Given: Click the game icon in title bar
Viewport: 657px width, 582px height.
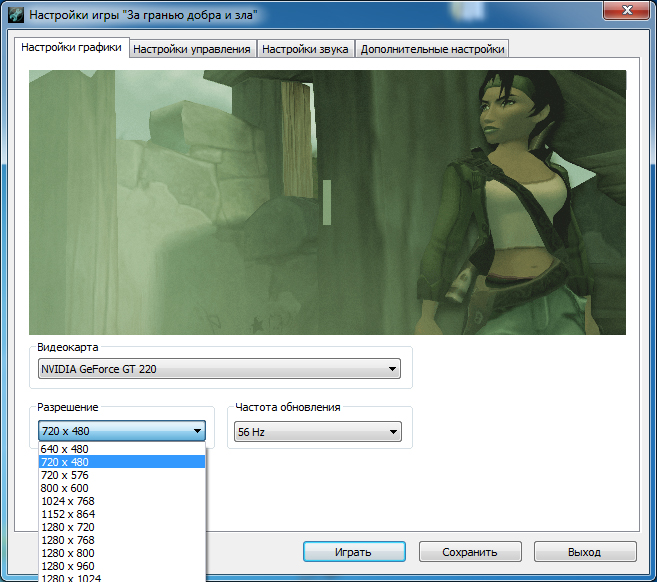Looking at the screenshot, I should point(16,15).
